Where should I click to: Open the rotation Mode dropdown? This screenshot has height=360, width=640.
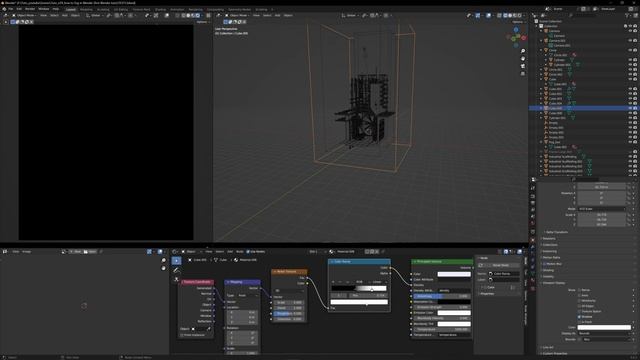(x=601, y=209)
